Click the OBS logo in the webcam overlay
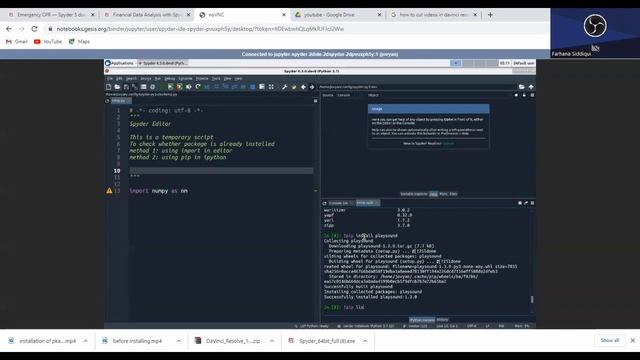Image resolution: width=640 pixels, height=360 pixels. tap(595, 26)
